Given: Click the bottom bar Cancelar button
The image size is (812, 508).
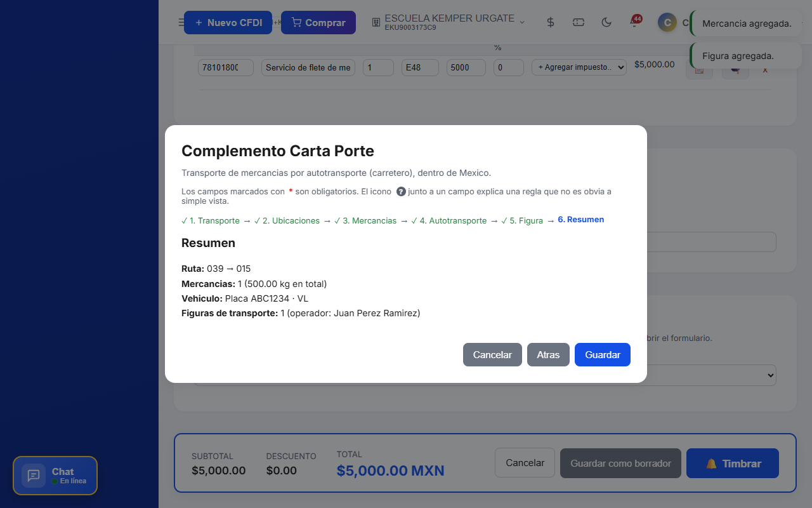Looking at the screenshot, I should pos(525,463).
